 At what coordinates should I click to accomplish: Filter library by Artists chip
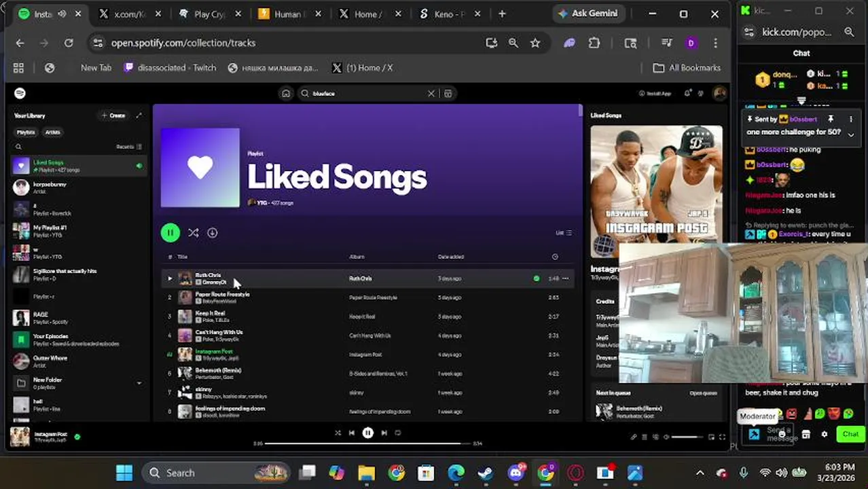pos(53,132)
